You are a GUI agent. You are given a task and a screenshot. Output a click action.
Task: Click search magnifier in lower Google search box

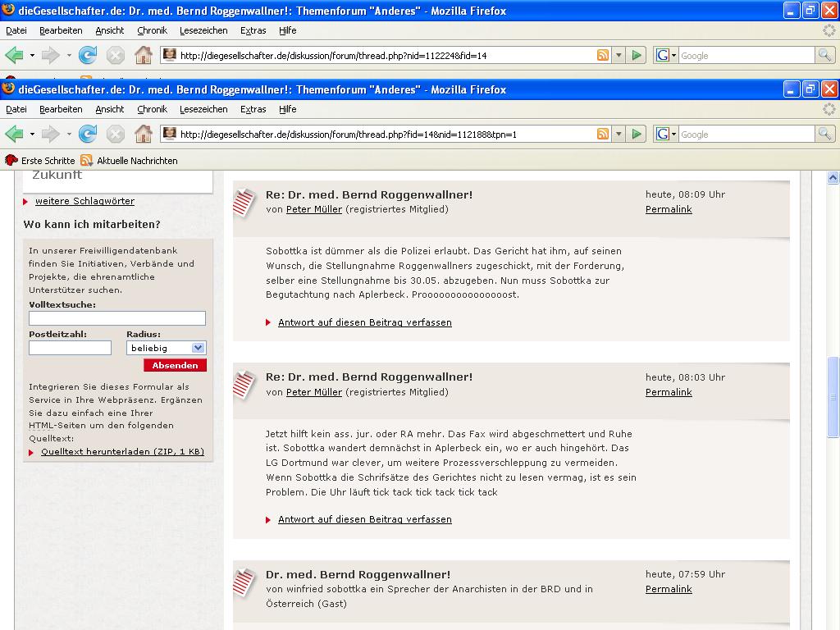824,134
